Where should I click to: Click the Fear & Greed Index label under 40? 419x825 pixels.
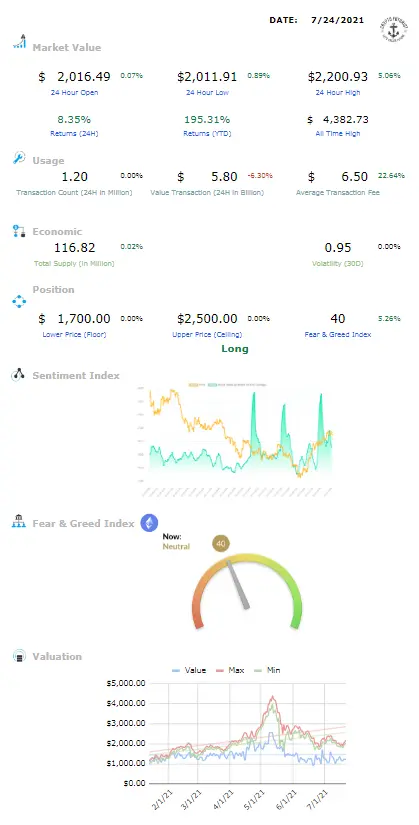click(338, 334)
